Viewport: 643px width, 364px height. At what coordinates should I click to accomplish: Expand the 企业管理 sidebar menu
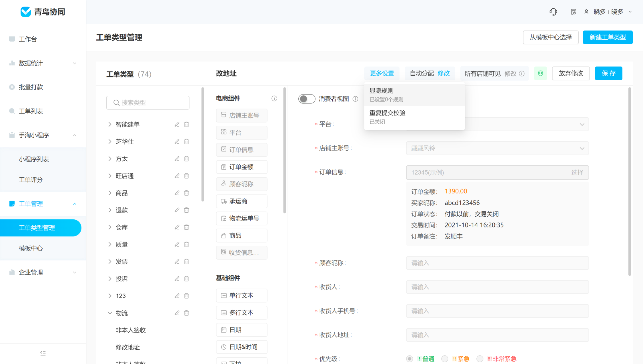pos(43,272)
